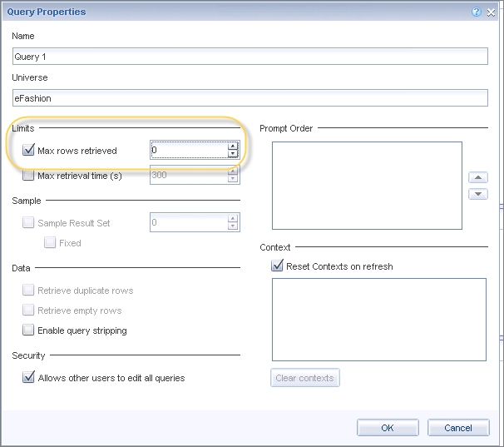Decrease the Max rows retrieved value

pyautogui.click(x=233, y=154)
